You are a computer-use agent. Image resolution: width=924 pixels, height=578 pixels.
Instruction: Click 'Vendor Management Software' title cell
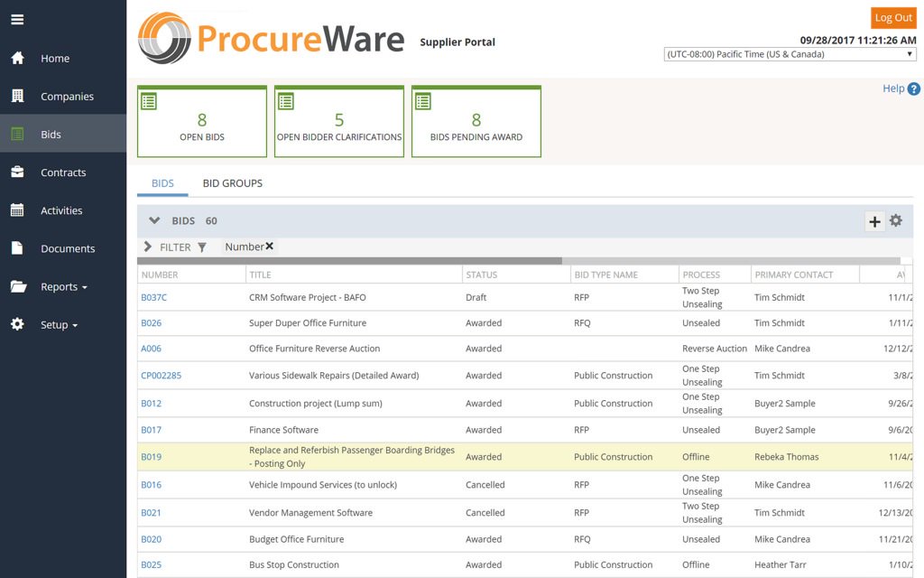point(310,513)
